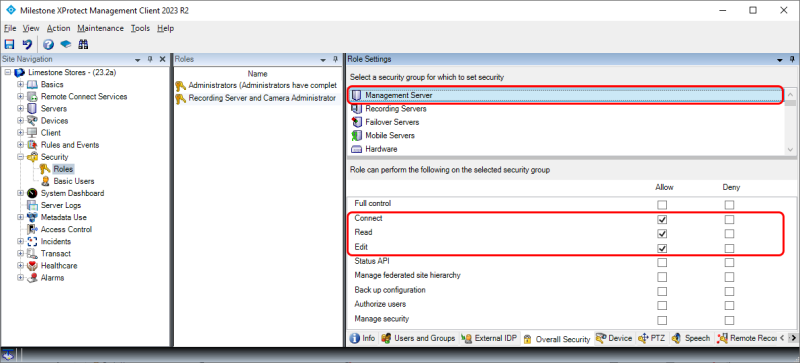800x363 pixels.
Task: Select the Administrators role
Action: click(x=256, y=85)
